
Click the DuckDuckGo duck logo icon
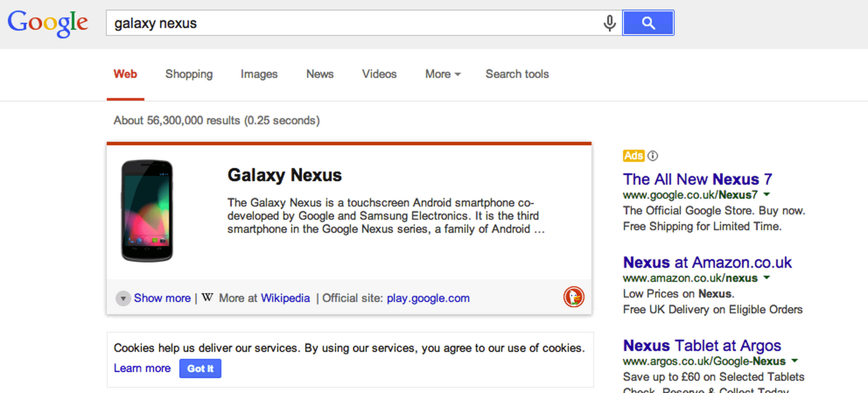pyautogui.click(x=574, y=297)
